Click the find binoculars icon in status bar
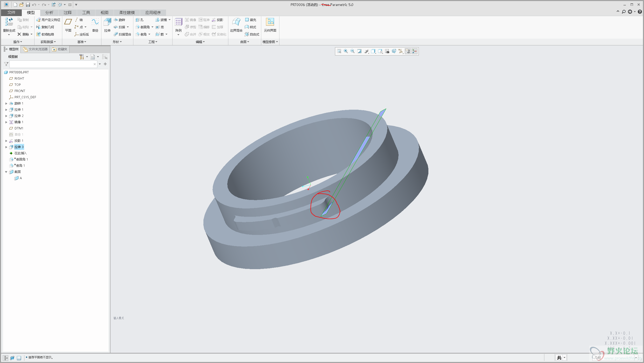This screenshot has width=644, height=363. 559,358
